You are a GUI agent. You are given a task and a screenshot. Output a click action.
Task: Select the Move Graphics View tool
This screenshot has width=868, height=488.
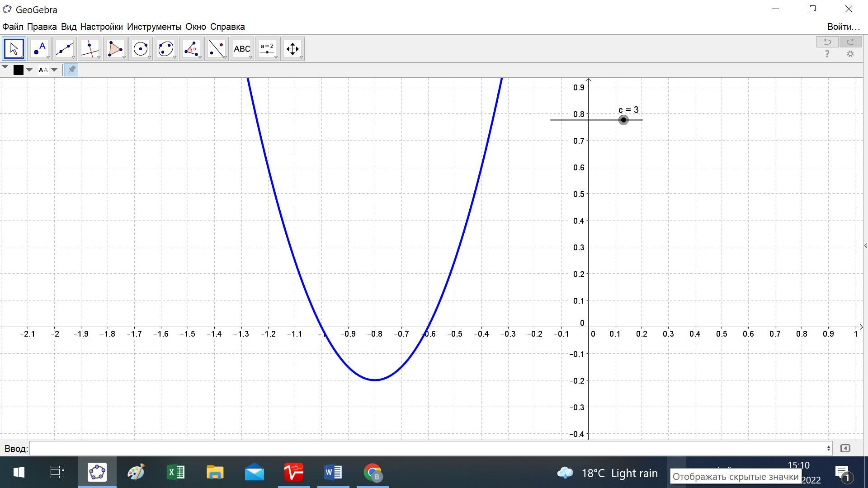coord(292,49)
